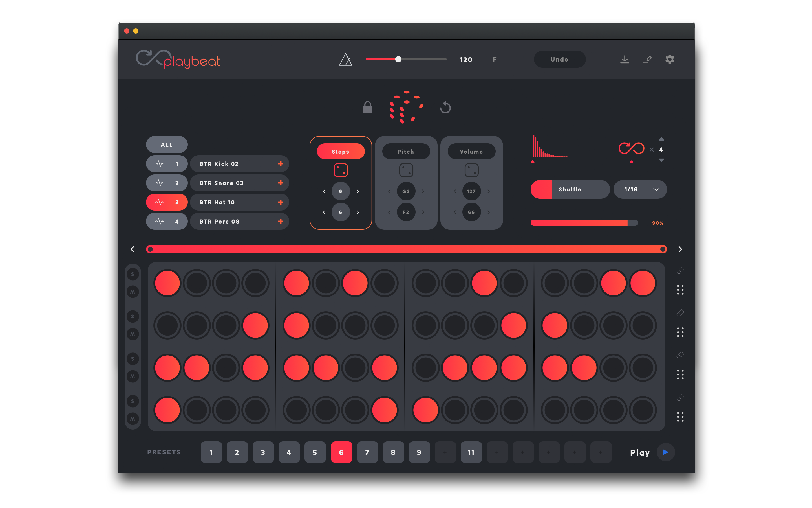This screenshot has width=812, height=508.
Task: Load preset 1
Action: click(211, 452)
